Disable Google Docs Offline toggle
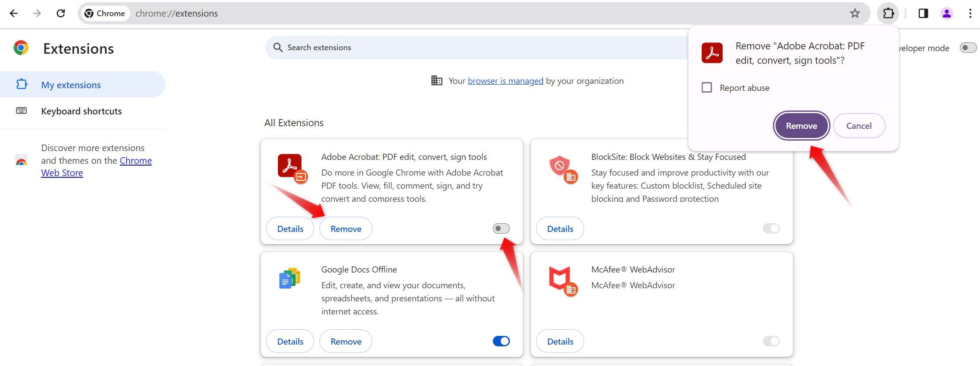Screen dimensions: 980x366 point(501,341)
